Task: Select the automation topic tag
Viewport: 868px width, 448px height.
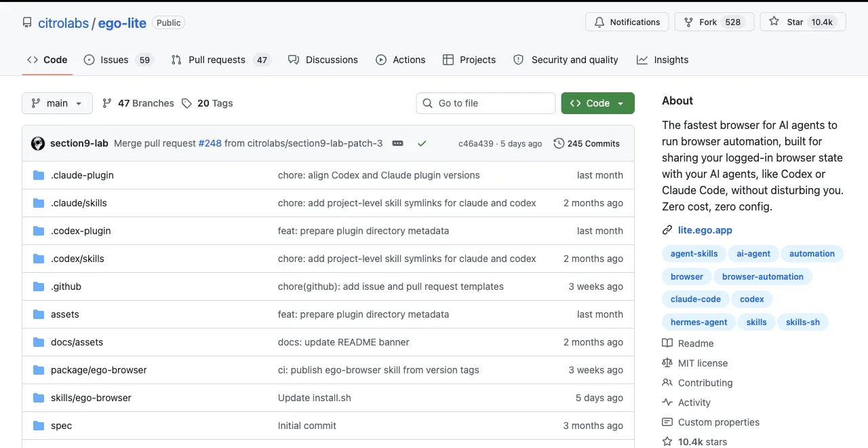Action: [x=812, y=254]
